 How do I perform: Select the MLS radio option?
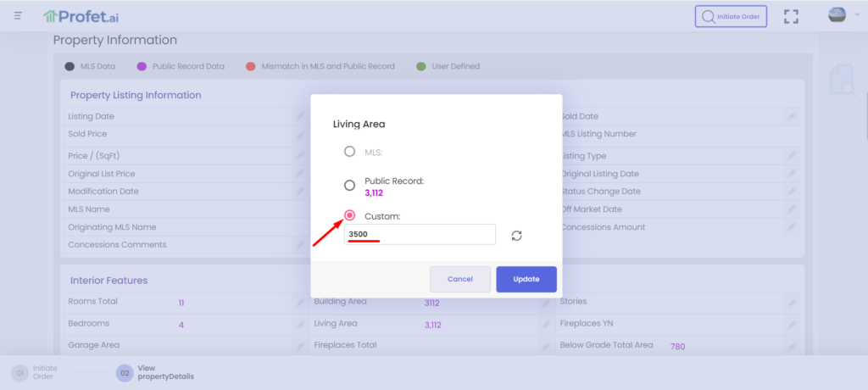[x=349, y=152]
